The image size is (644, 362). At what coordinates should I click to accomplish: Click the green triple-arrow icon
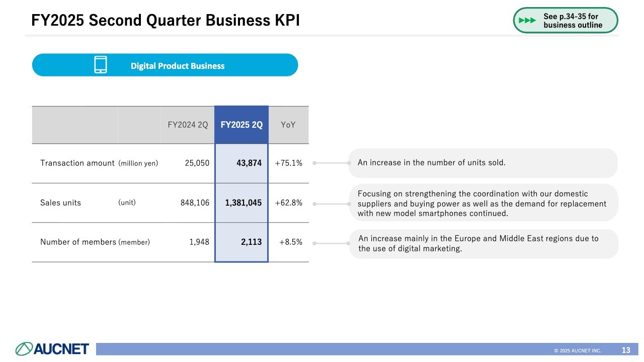point(527,21)
